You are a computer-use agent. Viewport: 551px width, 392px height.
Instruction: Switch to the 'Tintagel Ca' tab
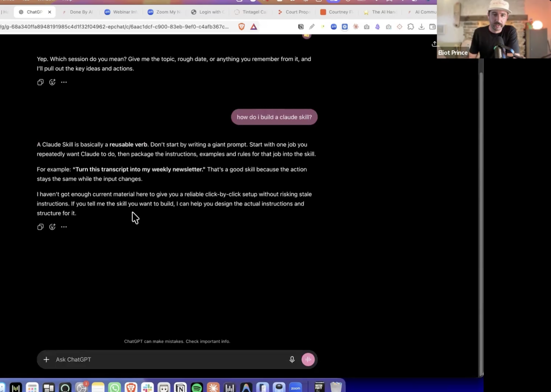click(x=251, y=12)
